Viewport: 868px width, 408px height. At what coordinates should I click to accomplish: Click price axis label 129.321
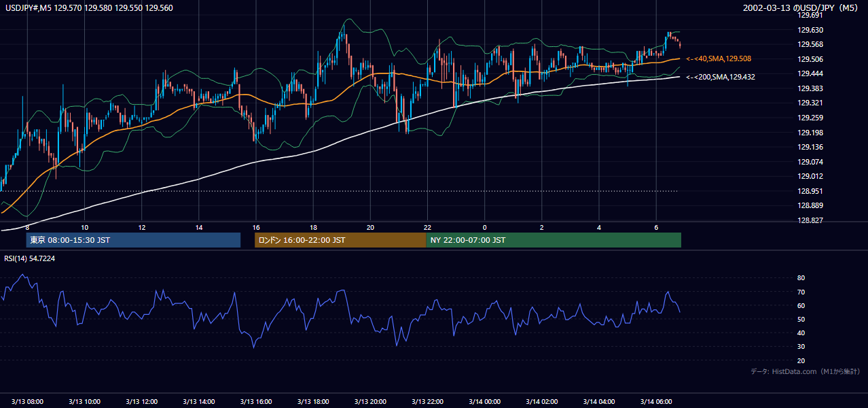810,103
